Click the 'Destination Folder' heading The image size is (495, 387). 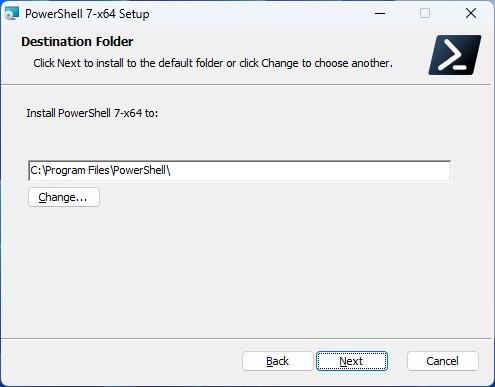77,42
